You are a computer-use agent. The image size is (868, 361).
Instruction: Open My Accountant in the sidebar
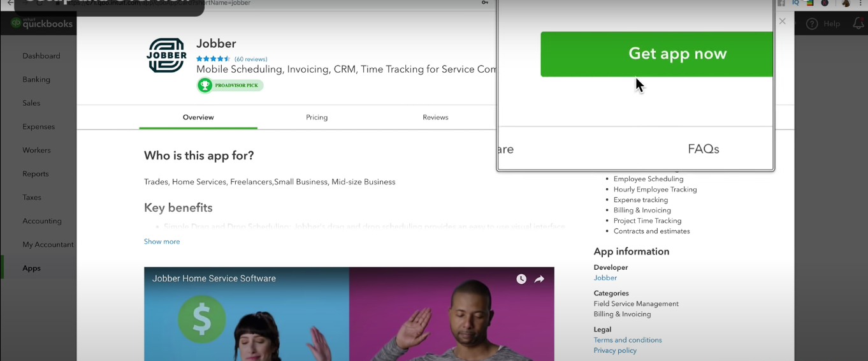coord(48,245)
